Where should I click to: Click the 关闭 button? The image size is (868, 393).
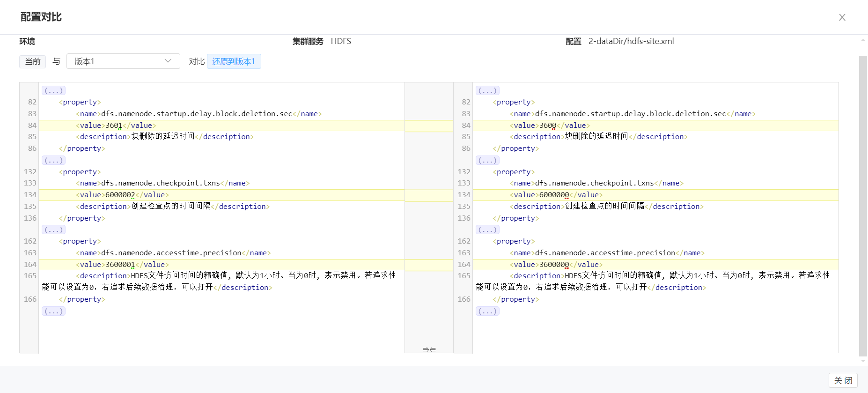pyautogui.click(x=843, y=380)
